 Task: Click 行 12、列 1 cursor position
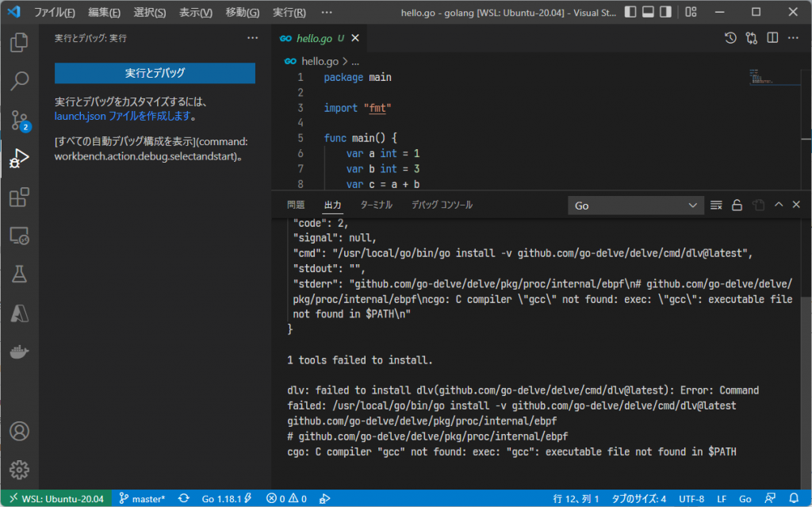[576, 499]
